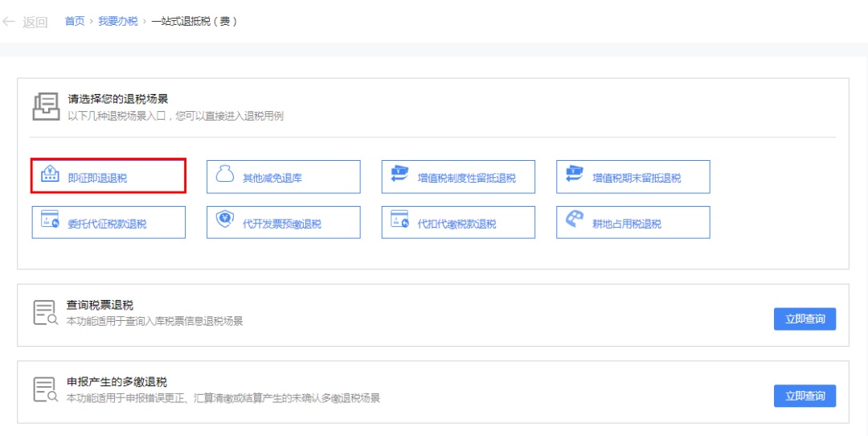Select the 其他减免退库 money bag icon
This screenshot has height=436, width=868.
[x=225, y=175]
